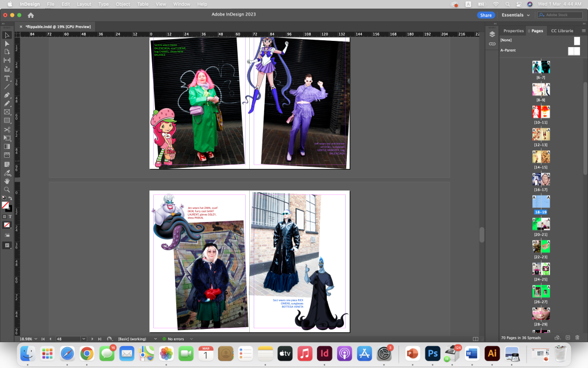The width and height of the screenshot is (588, 368).
Task: Select the A-Parent master page
Action: pyautogui.click(x=540, y=51)
